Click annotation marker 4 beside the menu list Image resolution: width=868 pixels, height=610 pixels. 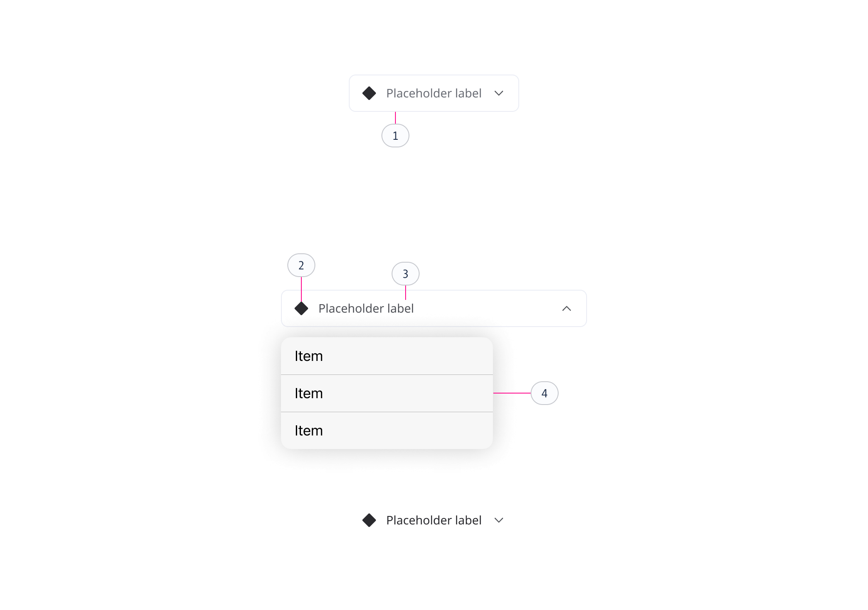coord(545,393)
